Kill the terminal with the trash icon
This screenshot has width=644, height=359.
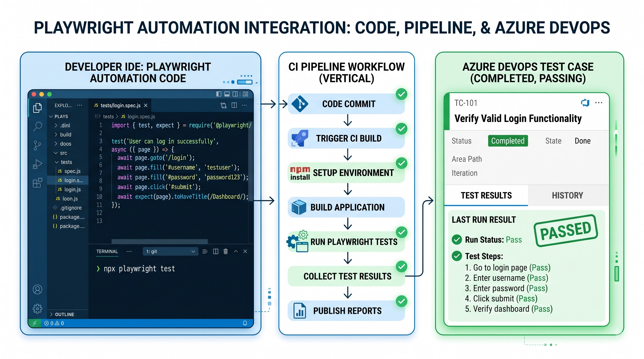coord(226,251)
